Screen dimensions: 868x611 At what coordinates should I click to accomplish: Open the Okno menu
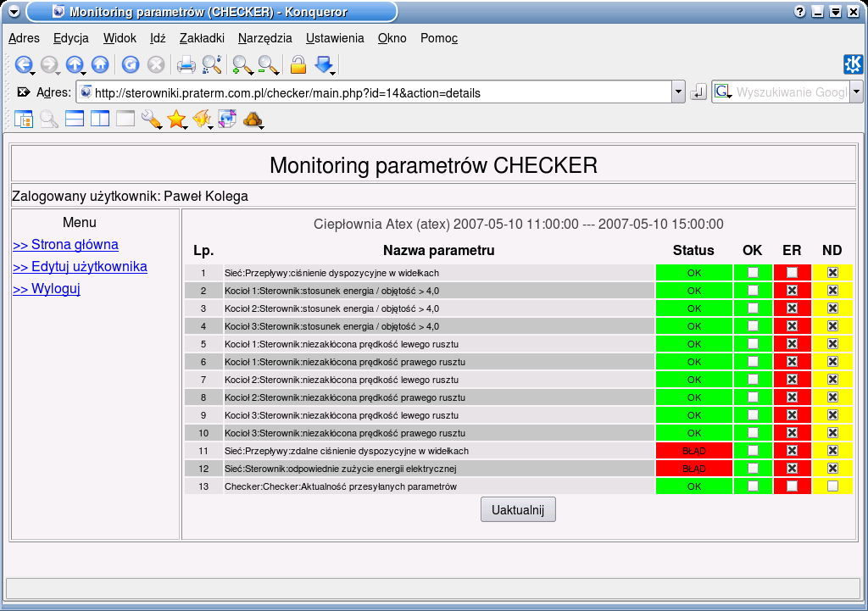coord(392,38)
